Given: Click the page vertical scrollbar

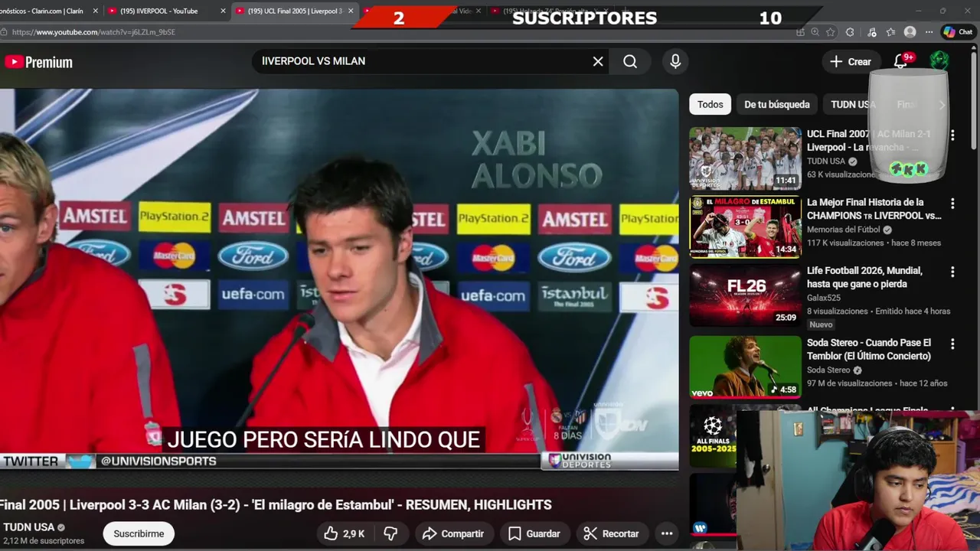Looking at the screenshot, I should pos(975,99).
